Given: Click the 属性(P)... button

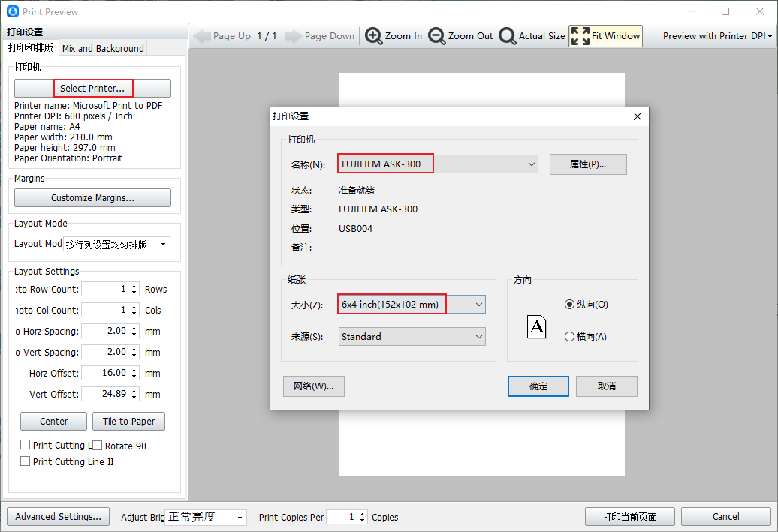Looking at the screenshot, I should [588, 164].
